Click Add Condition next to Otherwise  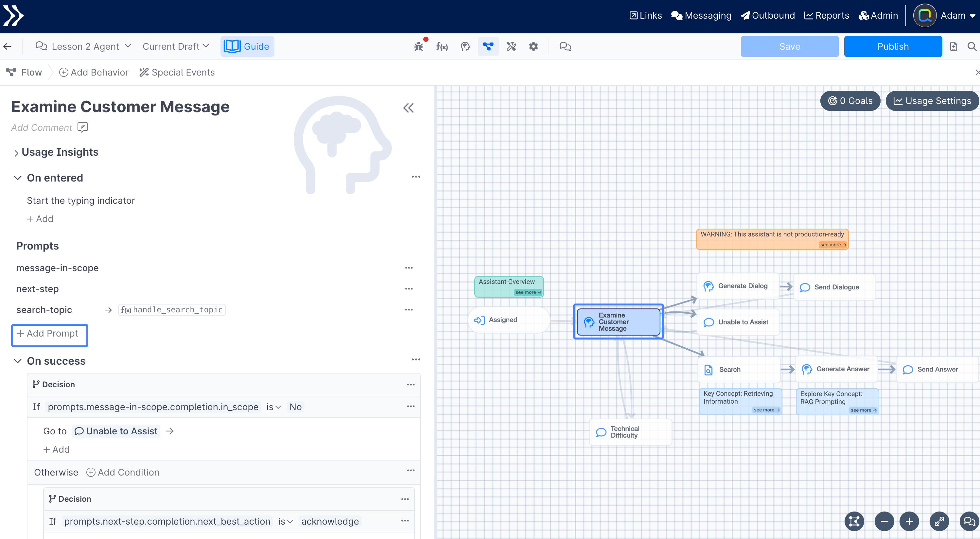(123, 472)
